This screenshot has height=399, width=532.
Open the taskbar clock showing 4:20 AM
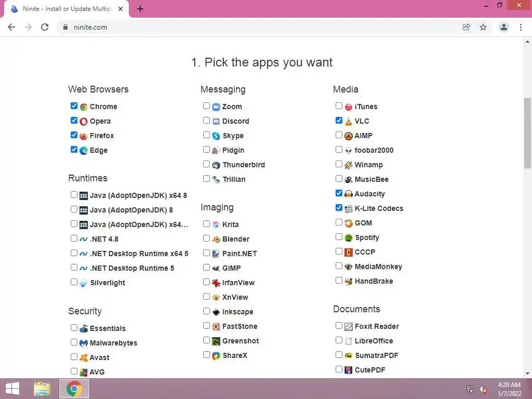509,389
